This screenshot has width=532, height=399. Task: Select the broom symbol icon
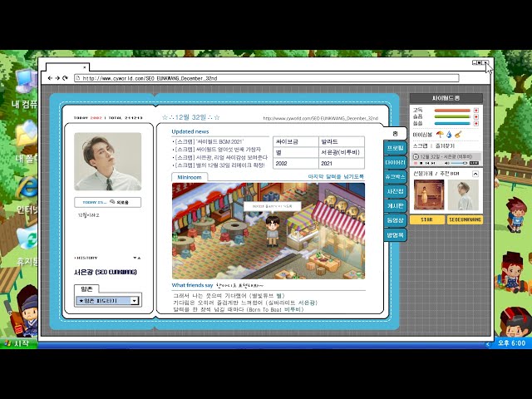point(458,135)
